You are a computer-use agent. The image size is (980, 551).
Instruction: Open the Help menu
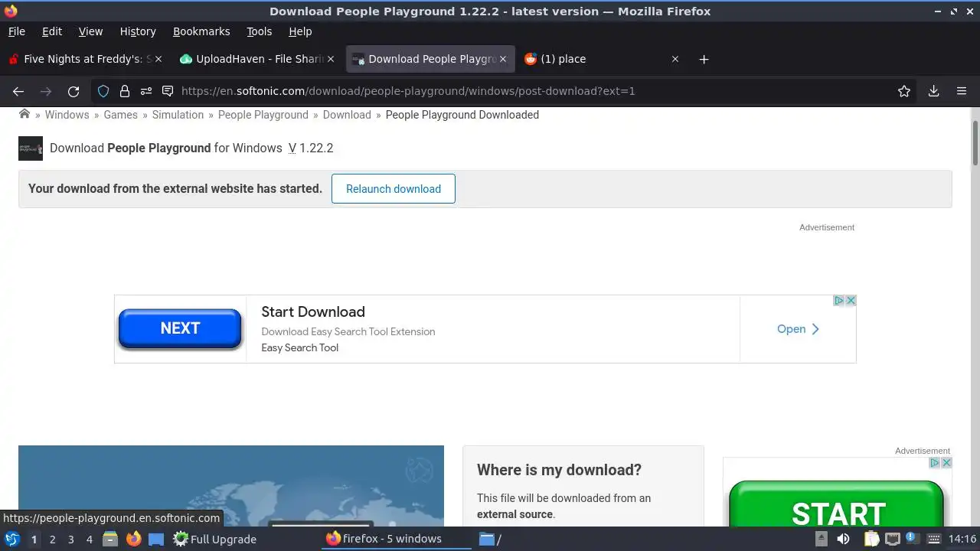click(300, 31)
